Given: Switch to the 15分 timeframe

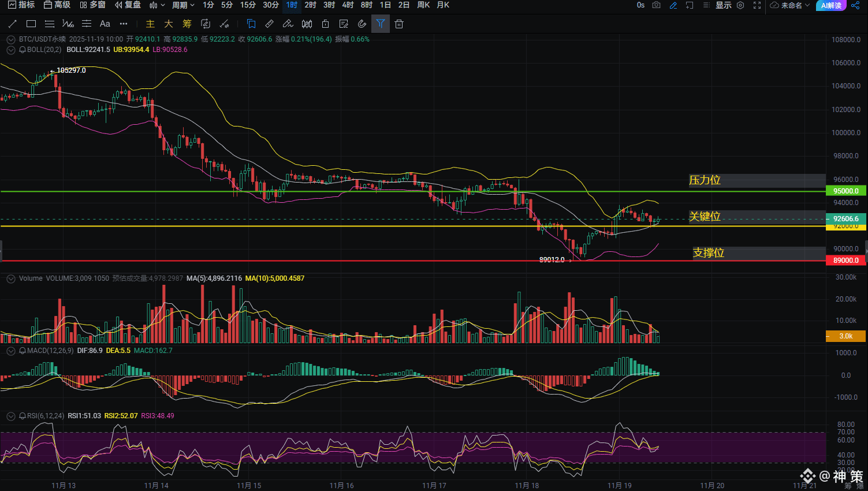Looking at the screenshot, I should (248, 5).
